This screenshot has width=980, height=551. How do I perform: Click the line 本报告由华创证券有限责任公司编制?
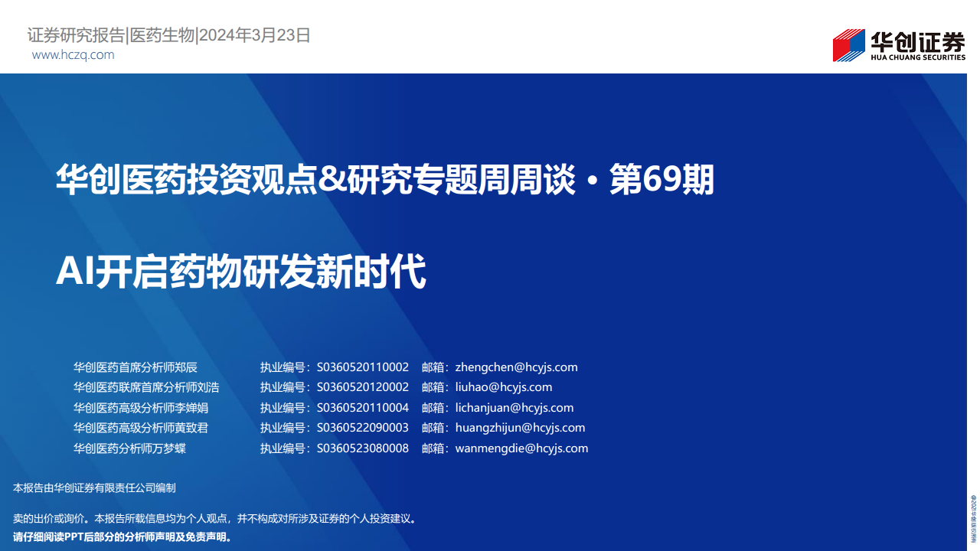click(95, 487)
